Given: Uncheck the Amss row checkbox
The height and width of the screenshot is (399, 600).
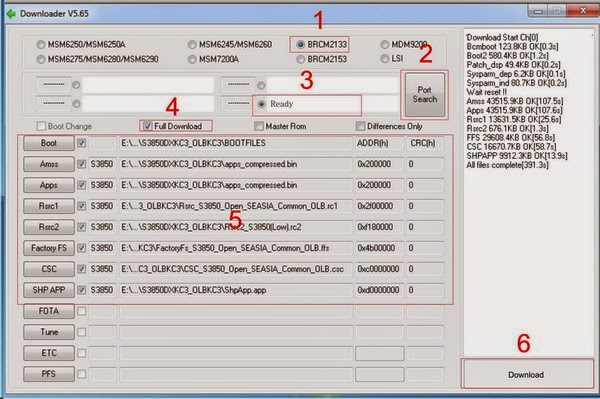Looking at the screenshot, I should (x=82, y=164).
